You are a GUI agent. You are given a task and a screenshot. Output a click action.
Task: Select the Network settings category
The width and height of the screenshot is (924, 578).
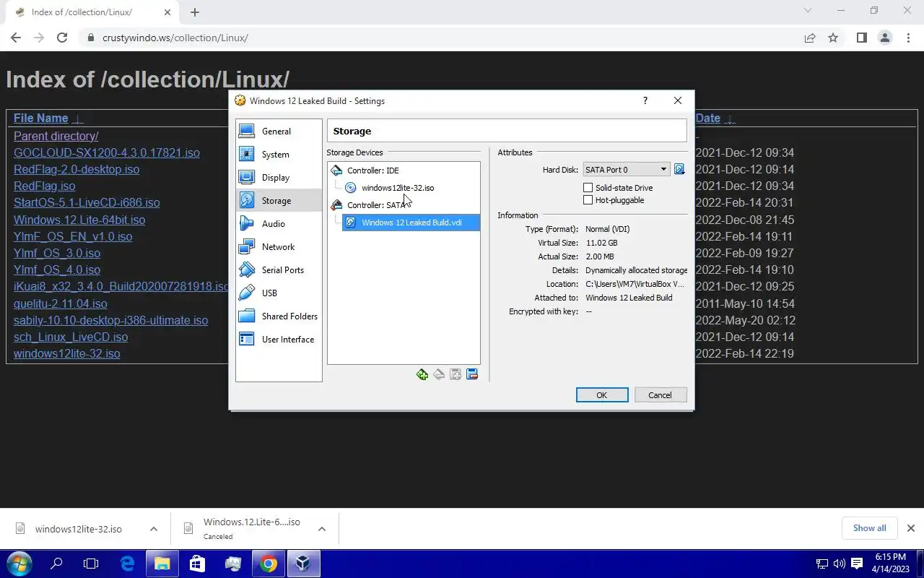tap(279, 247)
